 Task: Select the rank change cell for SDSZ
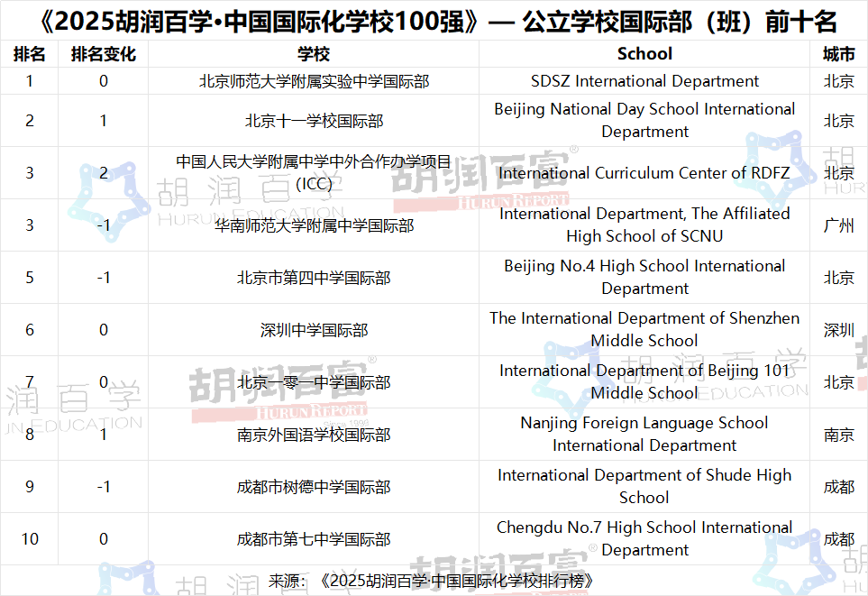pyautogui.click(x=104, y=81)
